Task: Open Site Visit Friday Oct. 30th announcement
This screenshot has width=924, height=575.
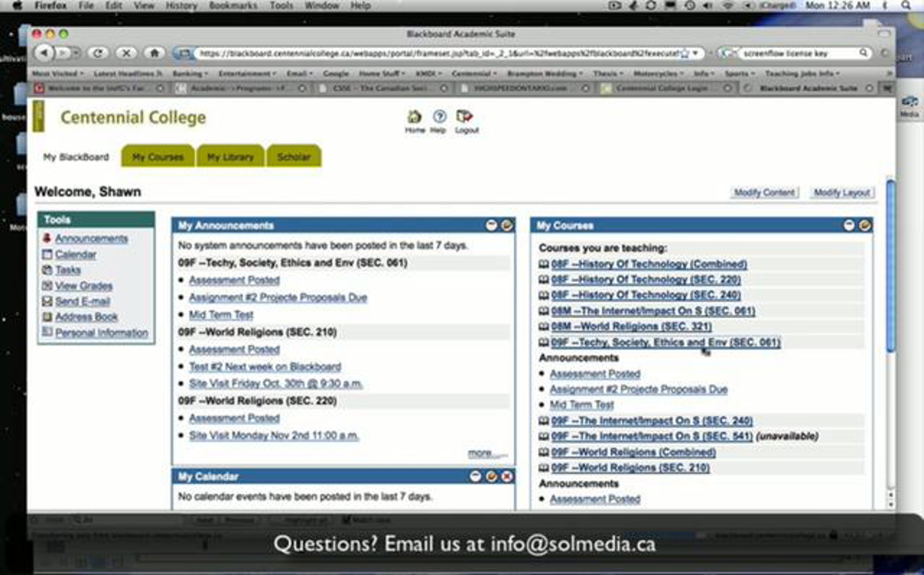Action: point(276,384)
